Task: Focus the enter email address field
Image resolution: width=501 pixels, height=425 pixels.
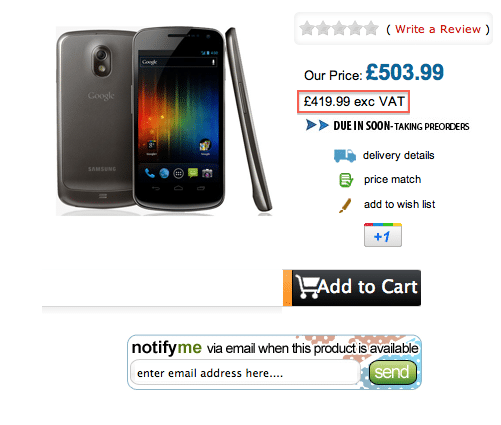Action: click(245, 373)
